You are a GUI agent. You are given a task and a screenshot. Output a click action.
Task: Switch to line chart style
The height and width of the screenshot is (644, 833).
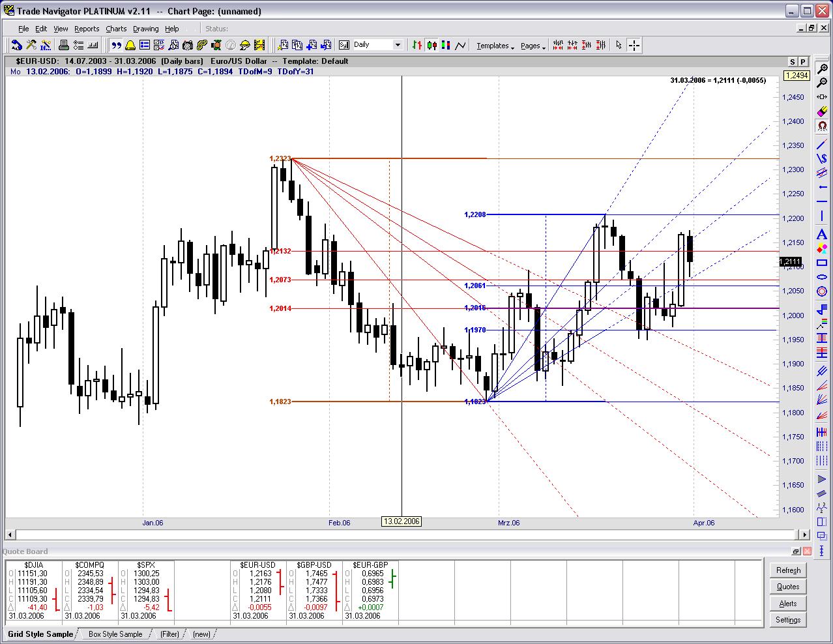tap(460, 45)
